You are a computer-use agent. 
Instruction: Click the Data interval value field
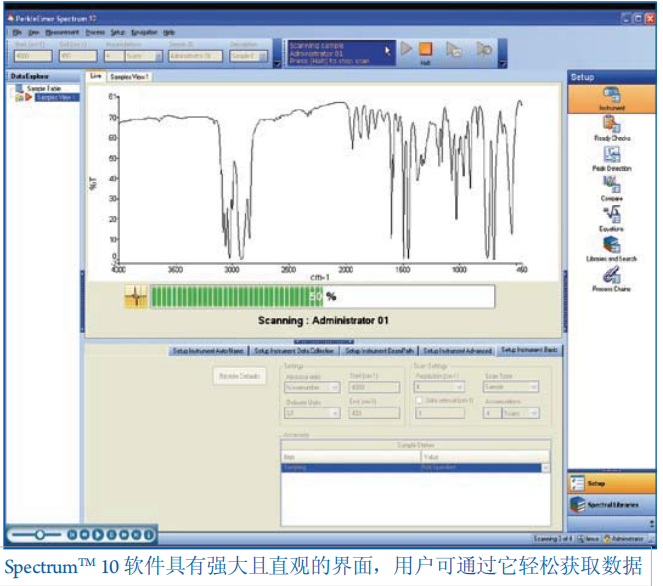(x=440, y=413)
